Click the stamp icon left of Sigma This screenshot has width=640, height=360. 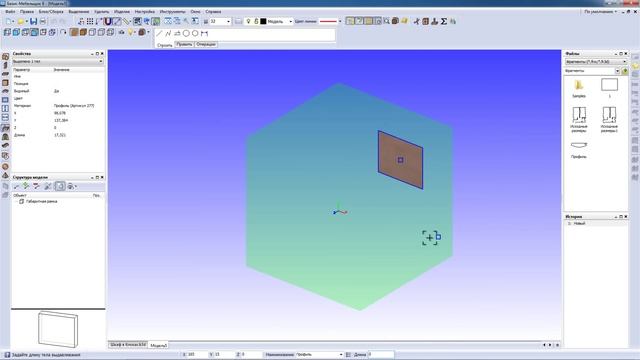click(435, 21)
